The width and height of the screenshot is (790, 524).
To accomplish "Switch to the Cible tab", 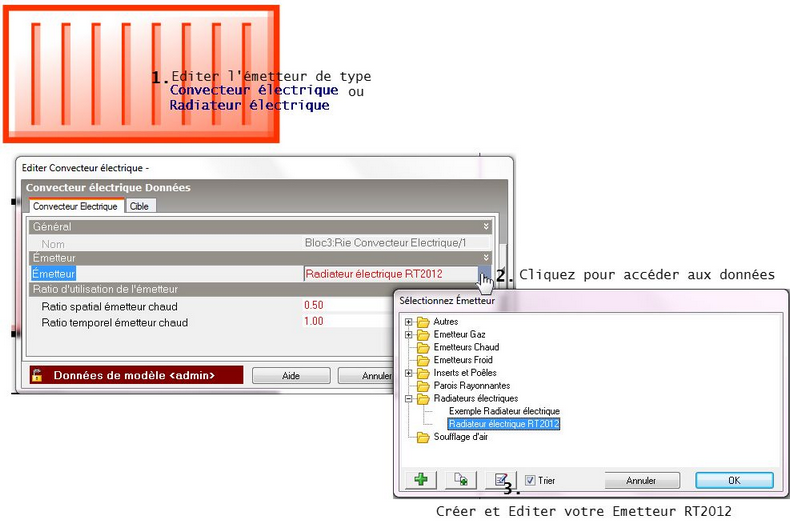I will [140, 206].
